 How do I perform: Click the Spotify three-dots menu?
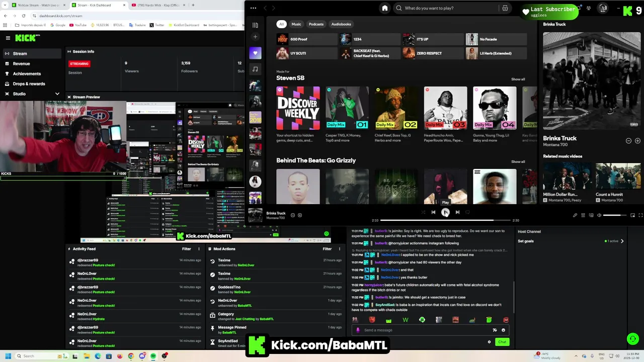pos(253,8)
